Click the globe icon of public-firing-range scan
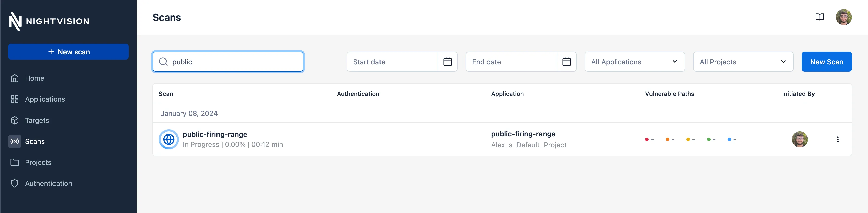 pos(169,139)
